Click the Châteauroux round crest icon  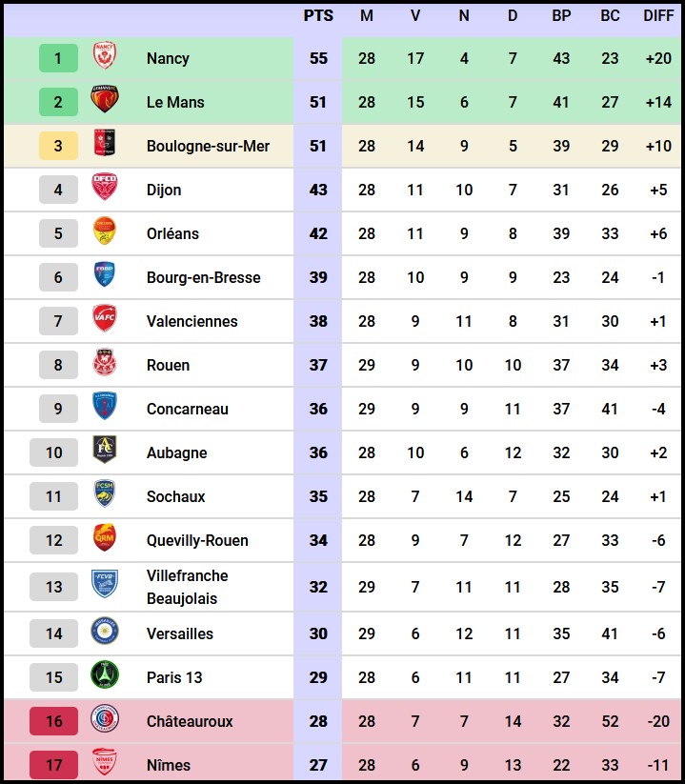[x=104, y=721]
